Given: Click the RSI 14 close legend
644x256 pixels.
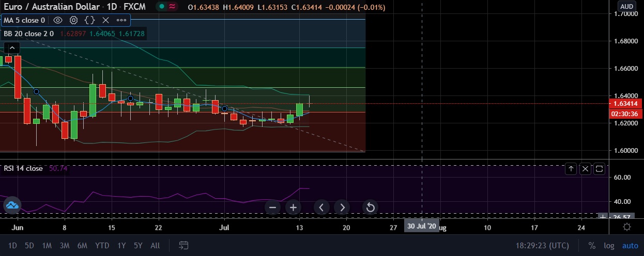Looking at the screenshot, I should pyautogui.click(x=23, y=168).
